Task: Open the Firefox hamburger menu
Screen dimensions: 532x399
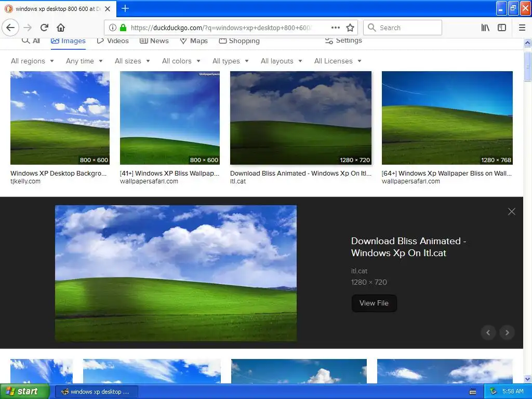Action: click(x=522, y=28)
